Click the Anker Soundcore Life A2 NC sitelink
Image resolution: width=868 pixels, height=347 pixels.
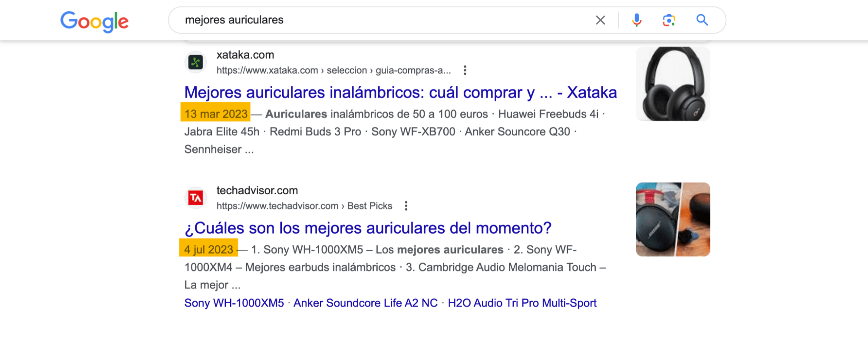pos(365,303)
